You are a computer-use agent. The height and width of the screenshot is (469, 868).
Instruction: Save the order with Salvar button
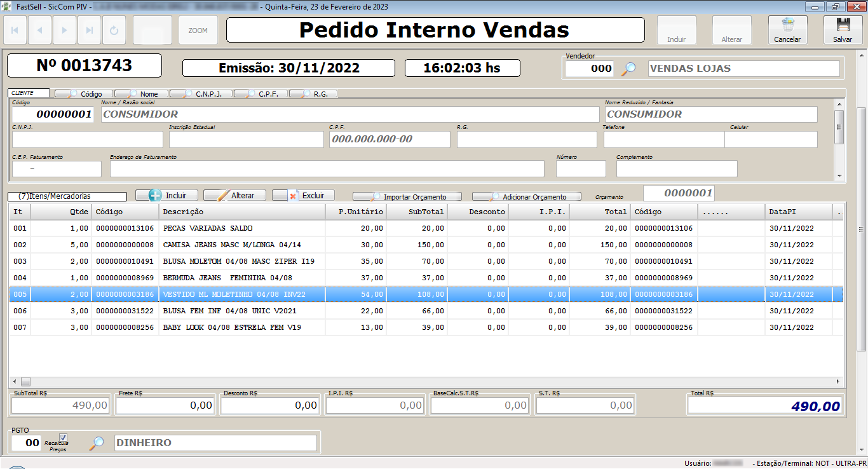(x=843, y=30)
